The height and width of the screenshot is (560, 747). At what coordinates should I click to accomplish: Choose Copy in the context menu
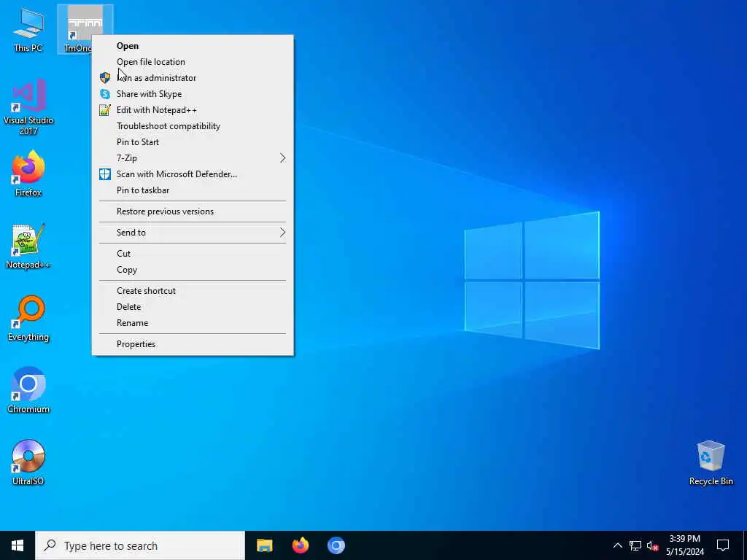pos(193,270)
